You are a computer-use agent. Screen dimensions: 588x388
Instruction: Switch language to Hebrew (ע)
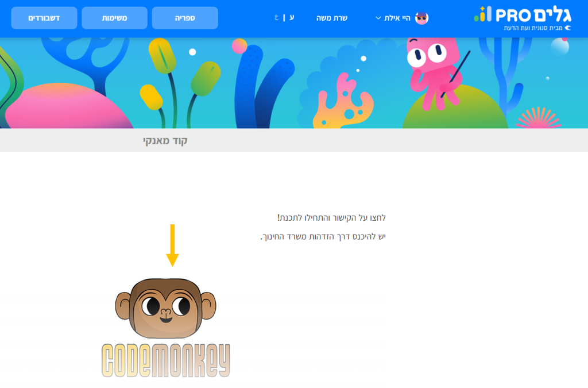[x=291, y=17]
